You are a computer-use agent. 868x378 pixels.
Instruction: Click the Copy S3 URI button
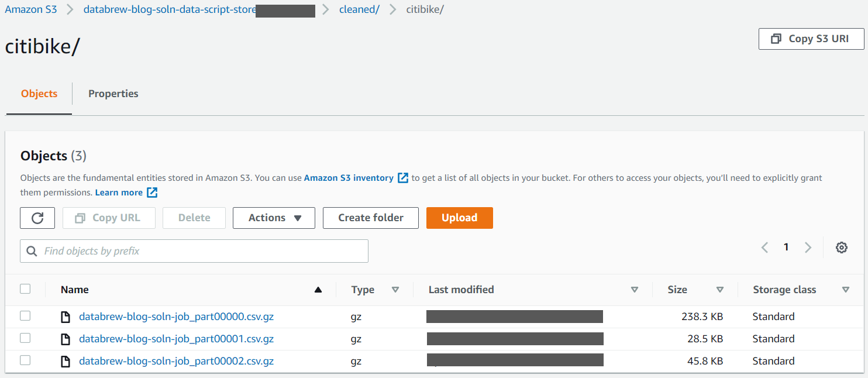pyautogui.click(x=811, y=39)
